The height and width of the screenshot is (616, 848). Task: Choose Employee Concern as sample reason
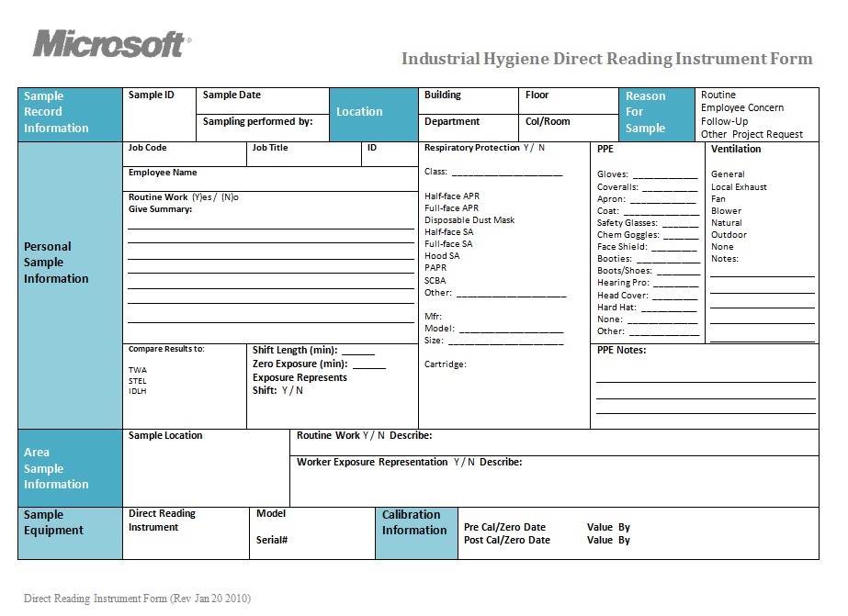coord(741,108)
